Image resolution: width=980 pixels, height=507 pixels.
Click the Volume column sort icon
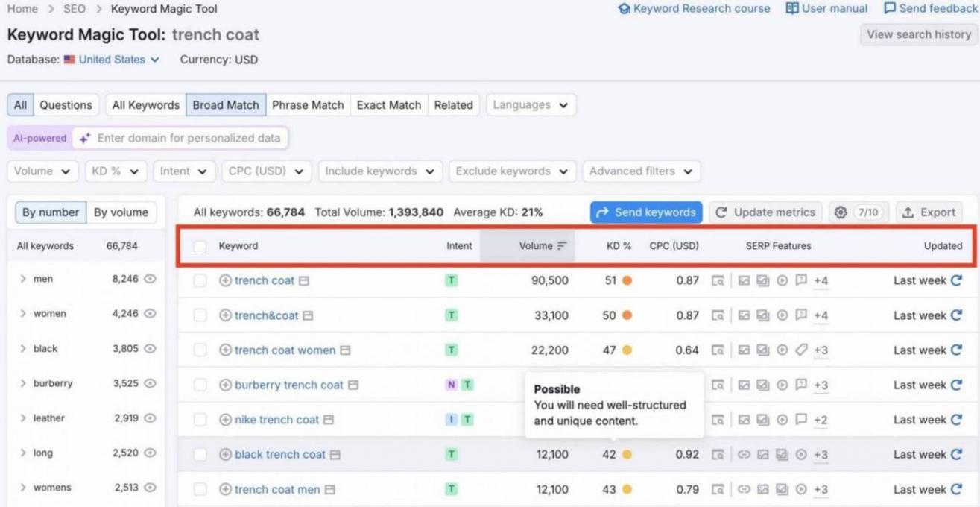tap(563, 246)
